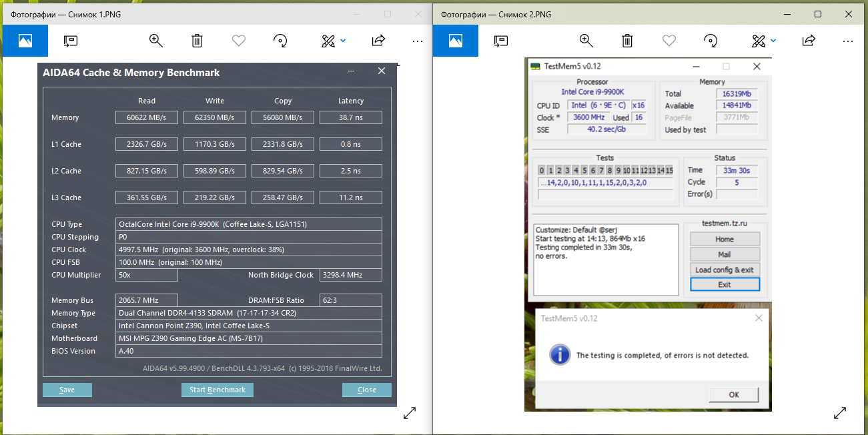Screen dimensions: 868x435
Task: Enter fullscreen in Снимок 1.PNG window
Action: tap(410, 414)
